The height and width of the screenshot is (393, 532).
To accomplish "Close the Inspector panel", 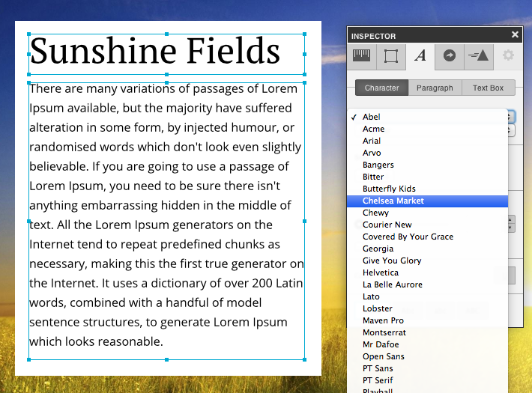I will click(x=515, y=34).
